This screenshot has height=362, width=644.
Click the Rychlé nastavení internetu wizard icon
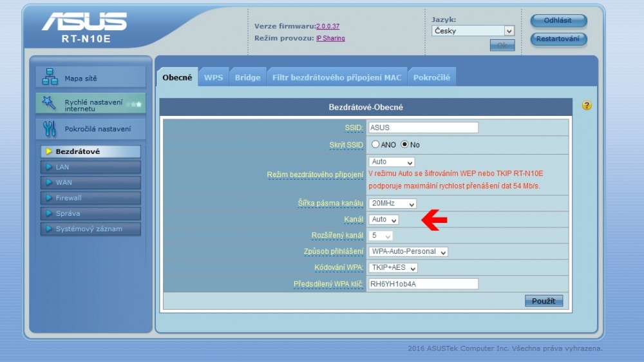point(49,103)
